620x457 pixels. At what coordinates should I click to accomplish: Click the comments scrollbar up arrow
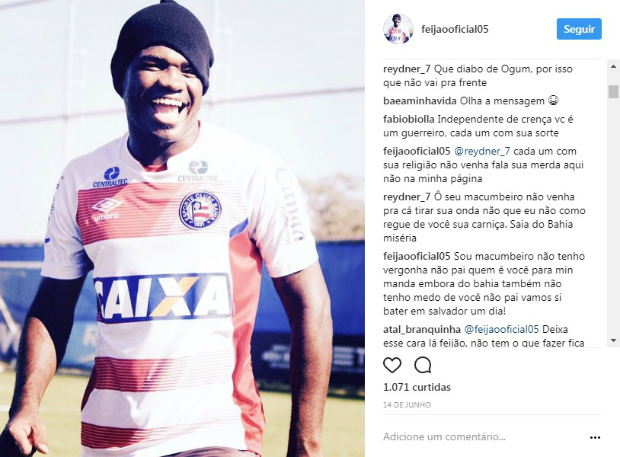point(613,66)
